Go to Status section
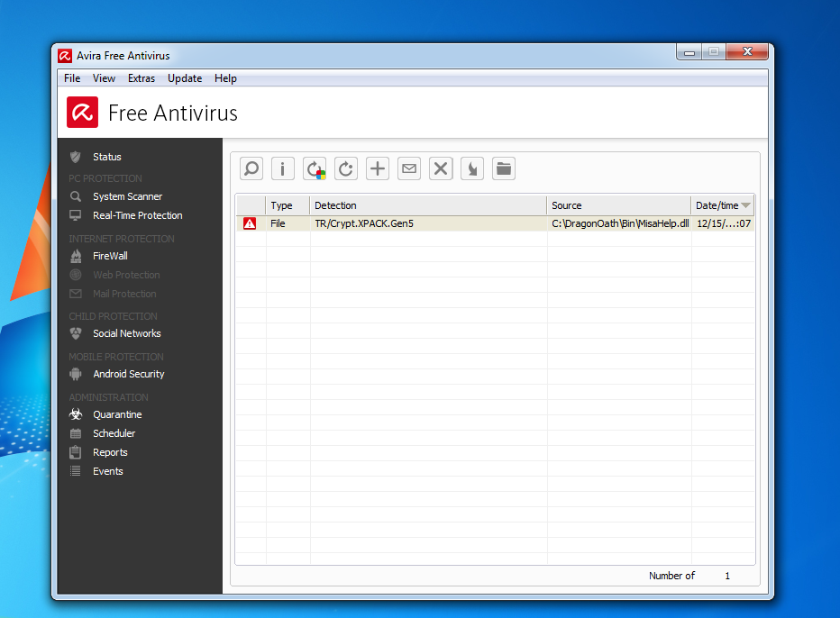The height and width of the screenshot is (618, 840). 107,157
